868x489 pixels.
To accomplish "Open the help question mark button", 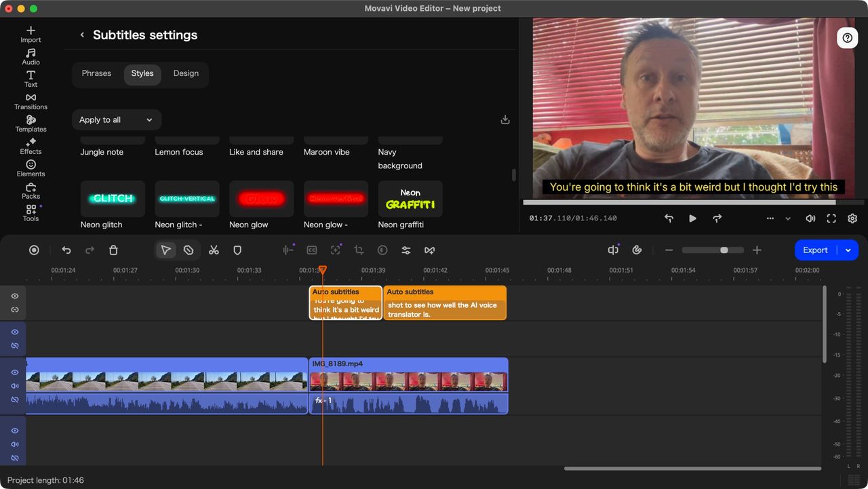I will click(847, 38).
